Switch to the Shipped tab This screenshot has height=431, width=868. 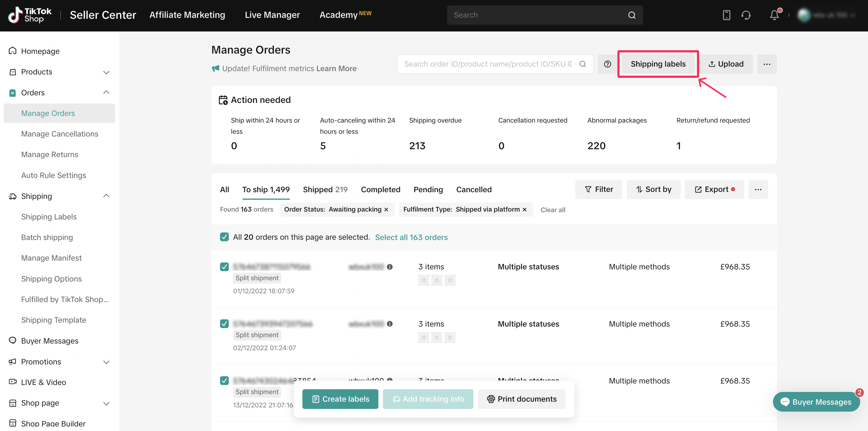[x=325, y=189]
